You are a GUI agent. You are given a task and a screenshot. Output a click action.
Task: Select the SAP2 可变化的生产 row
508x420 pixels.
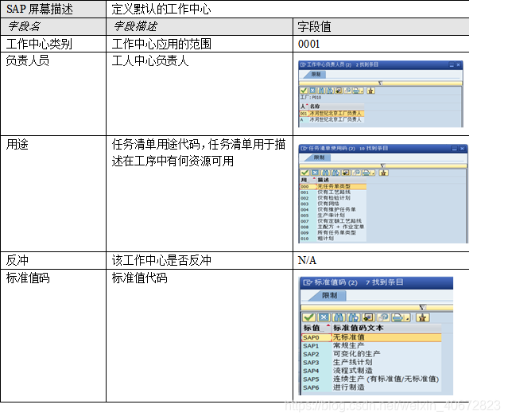click(x=371, y=354)
